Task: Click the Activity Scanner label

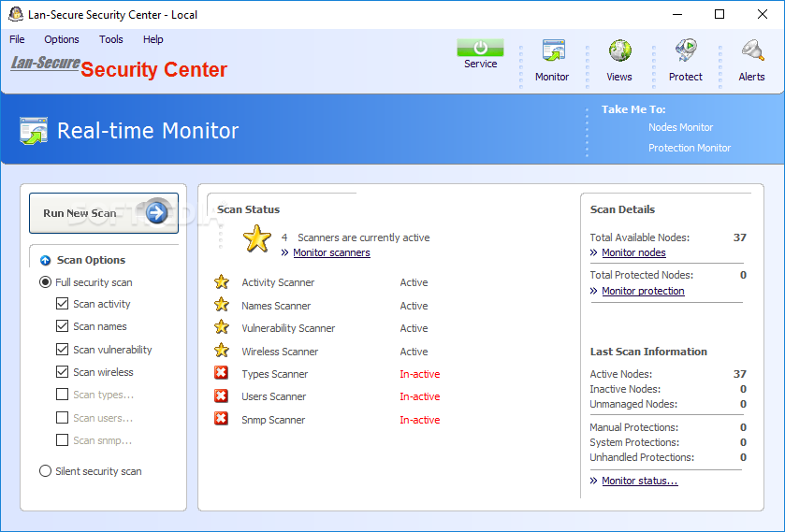Action: [278, 282]
